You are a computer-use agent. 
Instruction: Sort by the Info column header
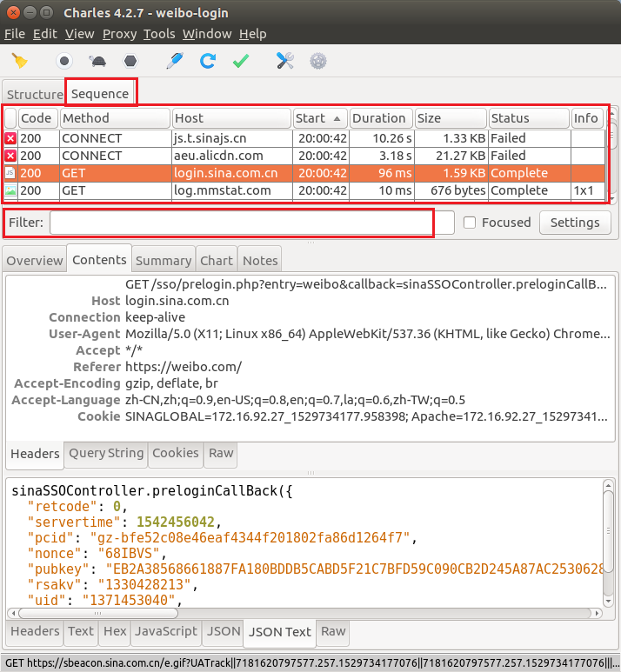(587, 118)
